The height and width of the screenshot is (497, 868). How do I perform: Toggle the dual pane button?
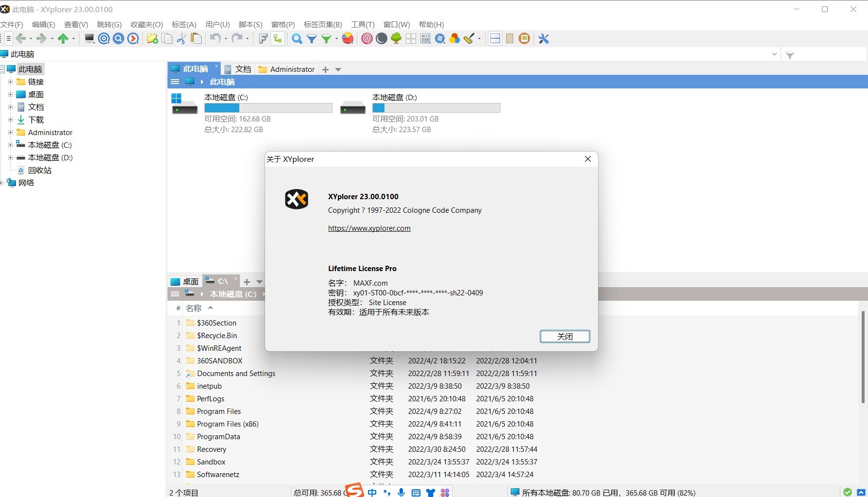(495, 39)
